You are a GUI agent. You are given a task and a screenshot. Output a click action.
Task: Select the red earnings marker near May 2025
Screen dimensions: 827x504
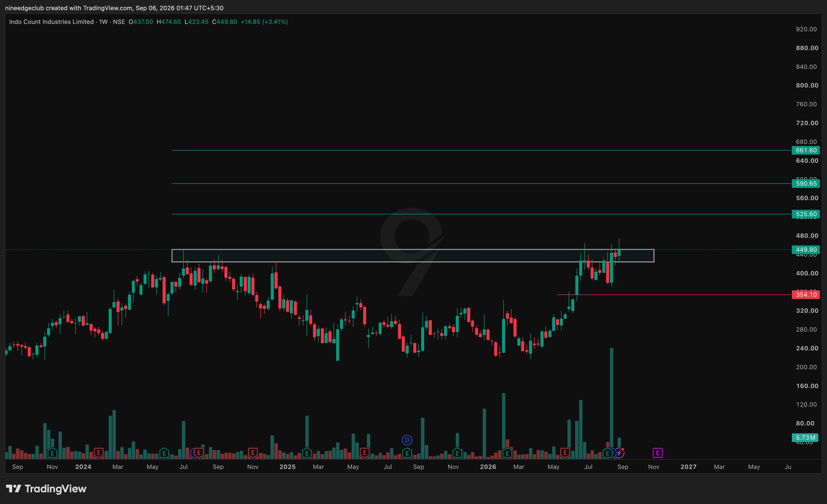coord(364,453)
